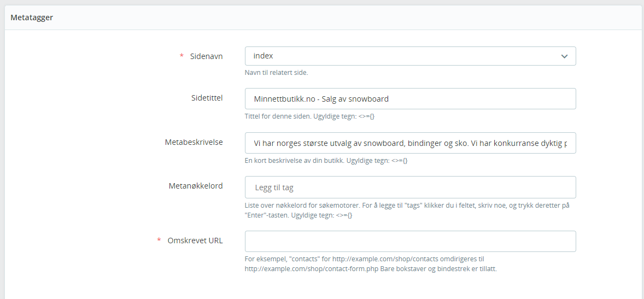
Task: Click the red asterisk beside Sidenavn
Action: (182, 56)
